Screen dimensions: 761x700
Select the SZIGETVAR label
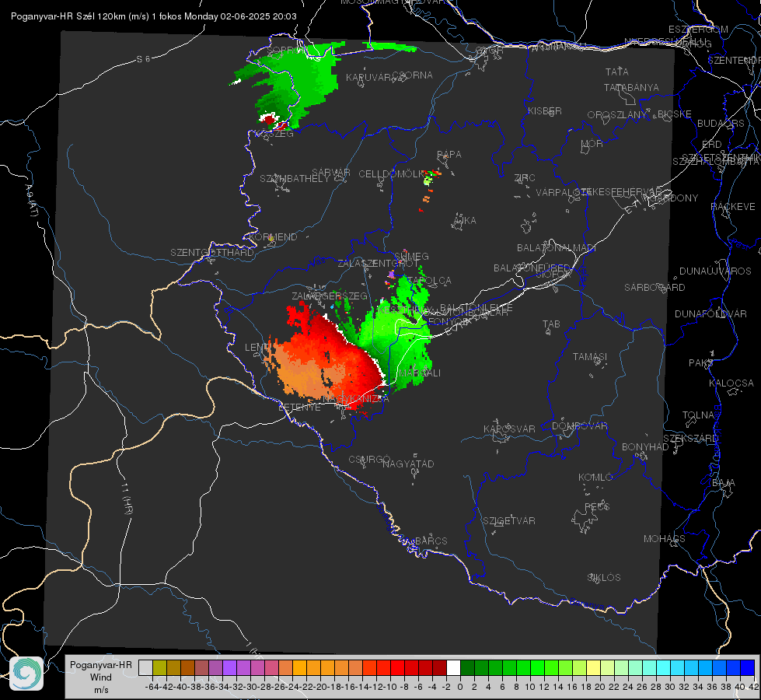508,521
